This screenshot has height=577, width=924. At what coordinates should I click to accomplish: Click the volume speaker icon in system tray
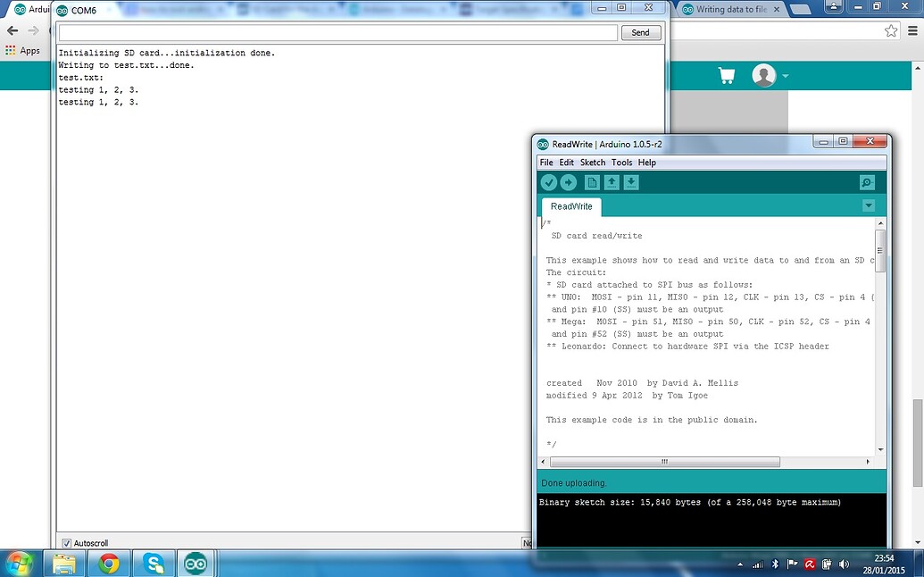844,564
